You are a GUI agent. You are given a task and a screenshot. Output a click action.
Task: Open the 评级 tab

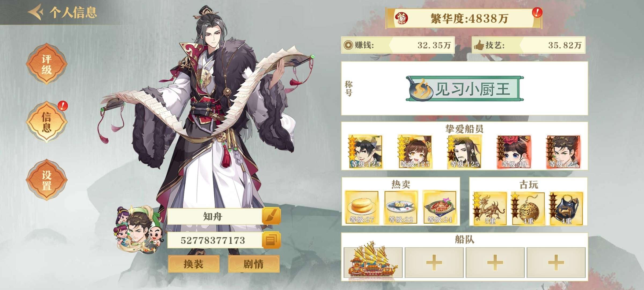point(46,64)
